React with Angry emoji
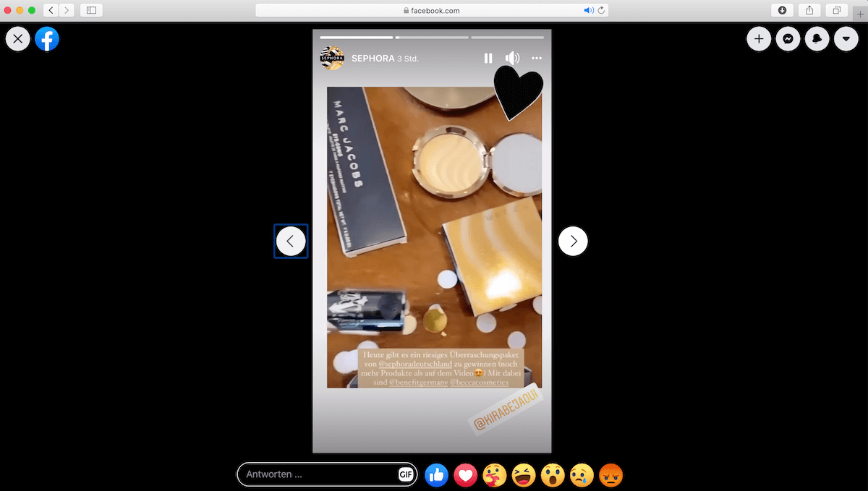Image resolution: width=868 pixels, height=491 pixels. coord(611,475)
